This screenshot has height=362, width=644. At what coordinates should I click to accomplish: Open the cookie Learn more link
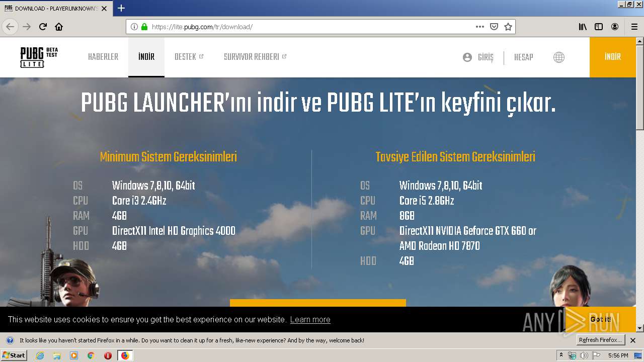(310, 319)
